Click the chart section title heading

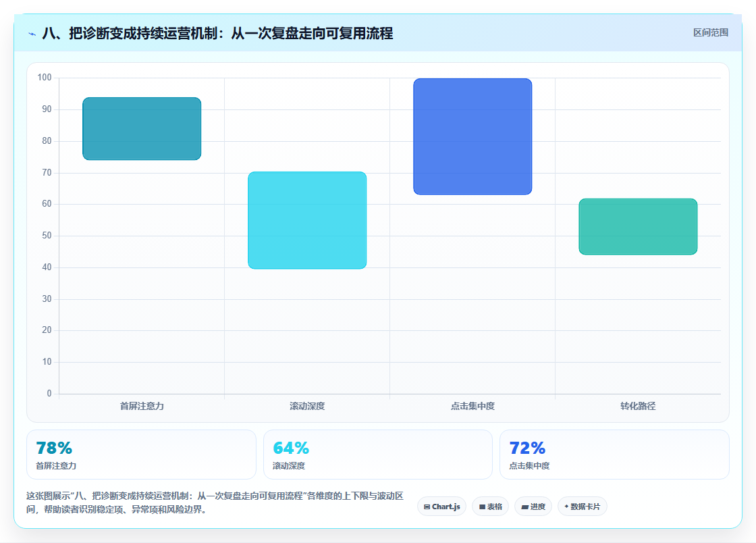coord(217,33)
